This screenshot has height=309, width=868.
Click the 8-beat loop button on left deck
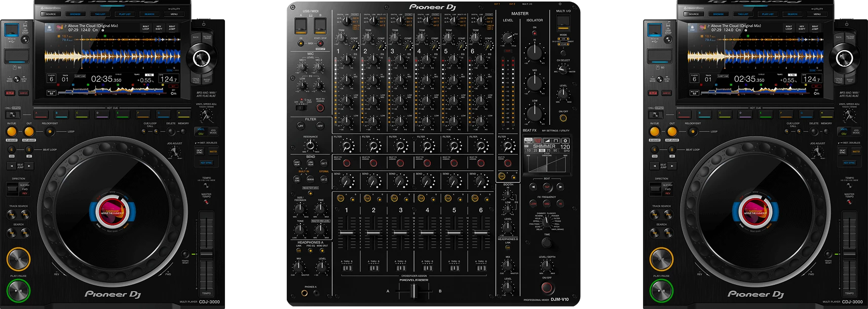point(29,150)
